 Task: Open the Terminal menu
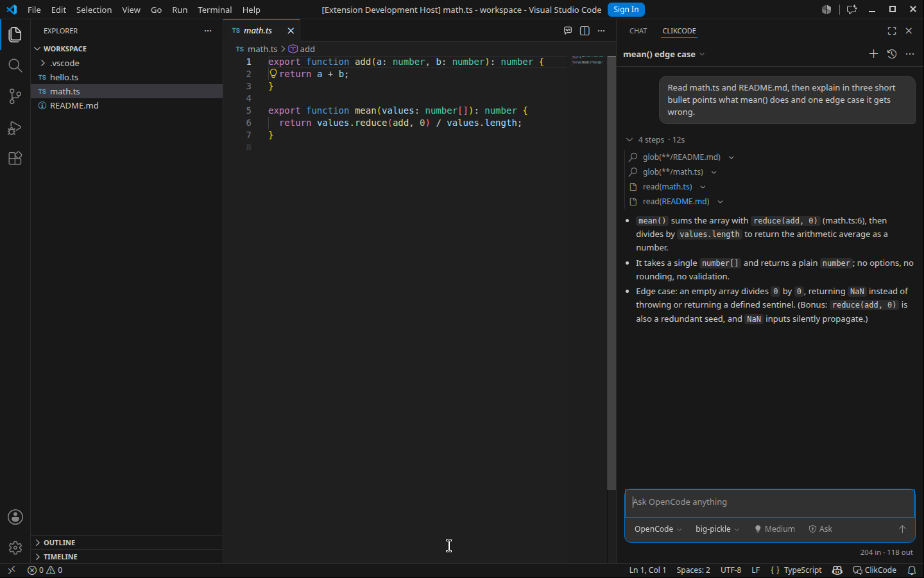click(214, 10)
